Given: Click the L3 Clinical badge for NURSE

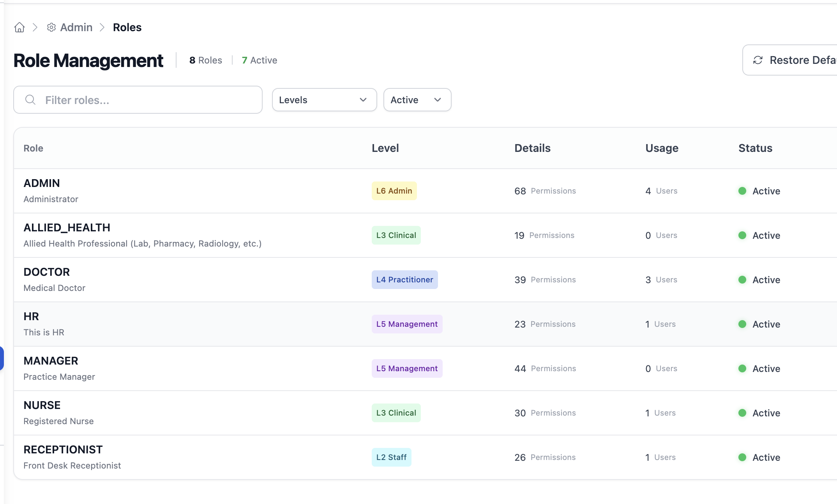Looking at the screenshot, I should (x=396, y=412).
